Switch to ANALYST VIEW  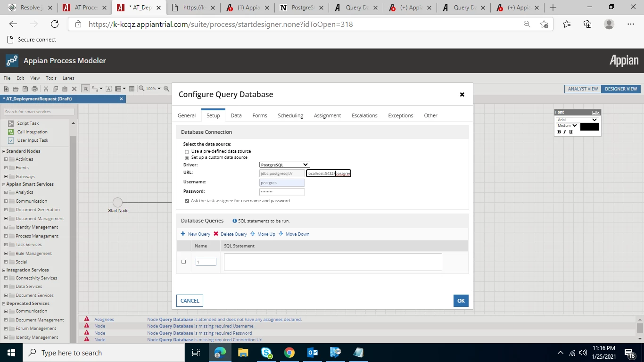pyautogui.click(x=583, y=89)
